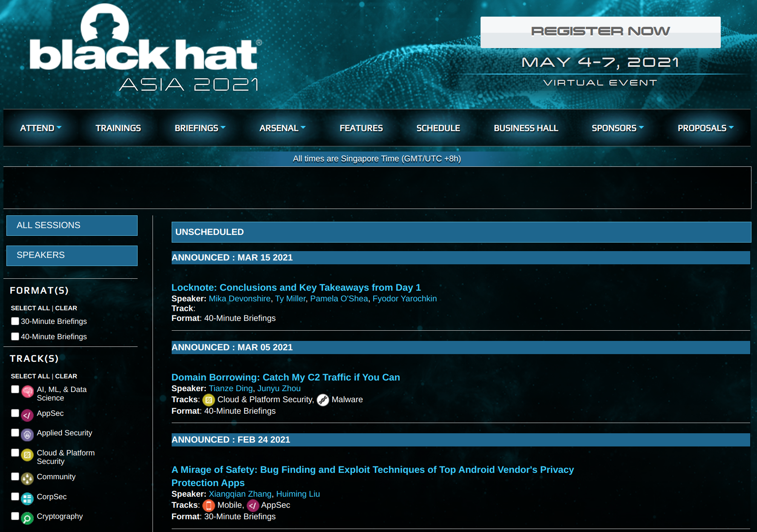Go to the Features page
757x532 pixels.
(x=361, y=128)
